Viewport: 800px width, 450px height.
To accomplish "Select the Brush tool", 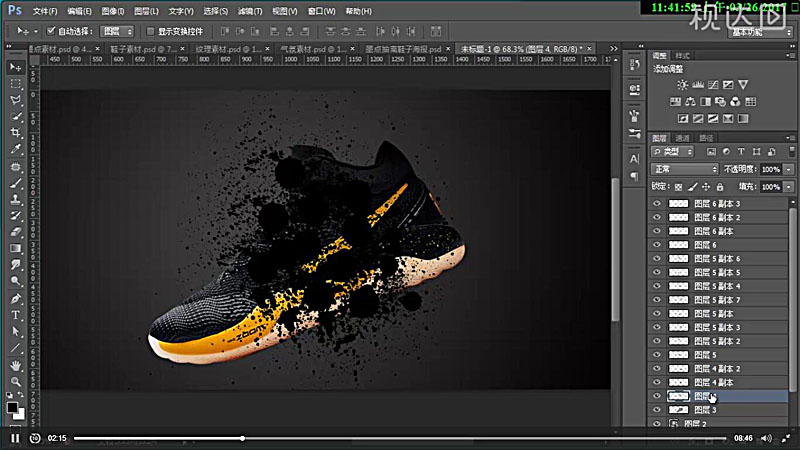I will [15, 183].
